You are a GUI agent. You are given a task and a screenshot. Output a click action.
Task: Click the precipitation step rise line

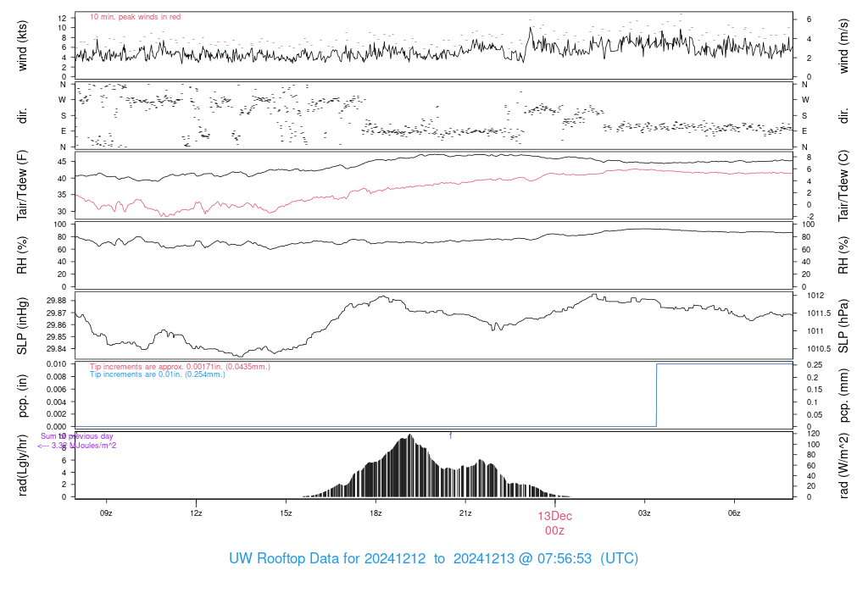click(x=657, y=395)
